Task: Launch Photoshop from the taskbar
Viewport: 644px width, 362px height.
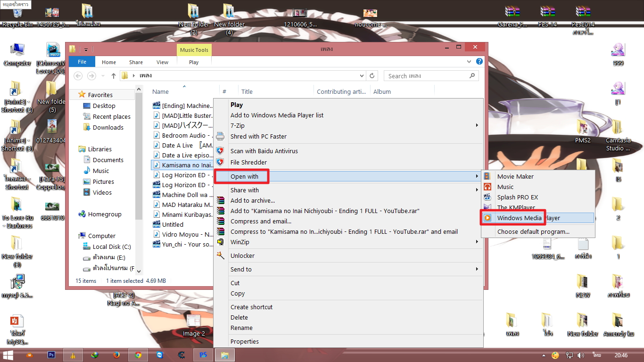Action: tap(52, 355)
